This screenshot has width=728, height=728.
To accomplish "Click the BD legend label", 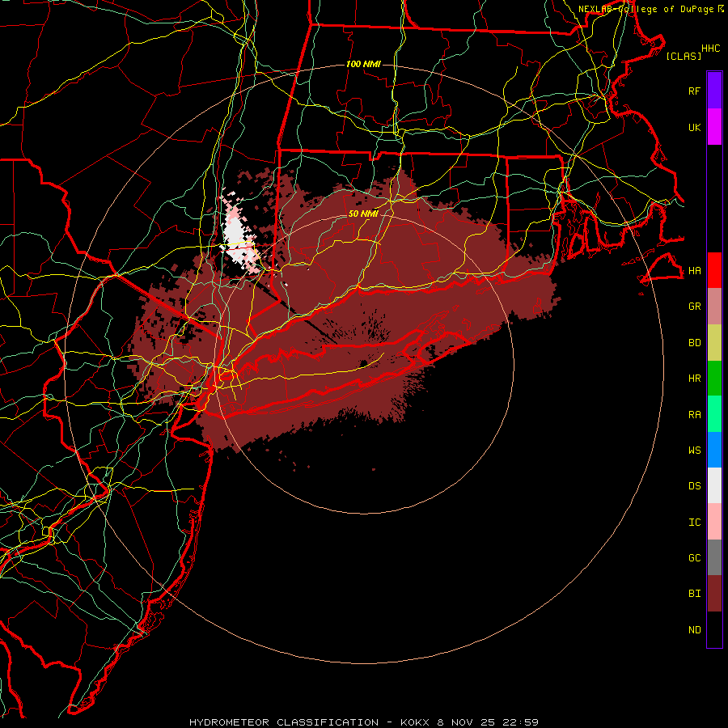I will [694, 343].
